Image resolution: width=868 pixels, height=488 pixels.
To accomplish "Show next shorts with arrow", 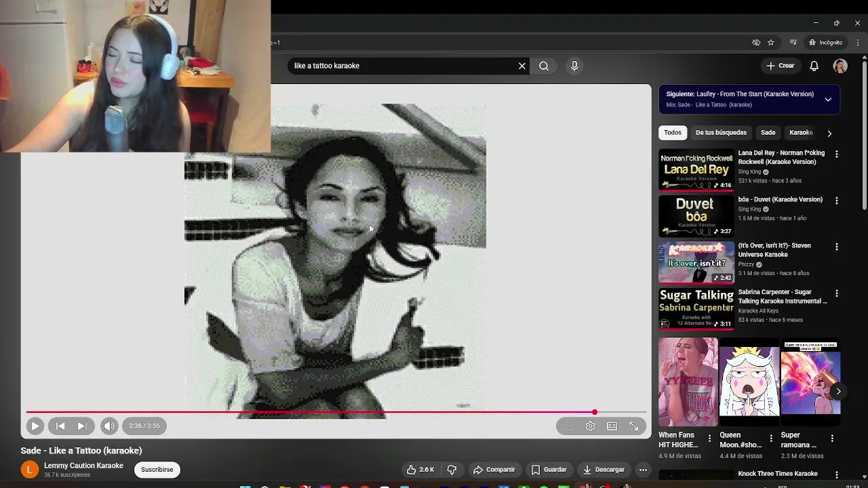I will pos(838,392).
